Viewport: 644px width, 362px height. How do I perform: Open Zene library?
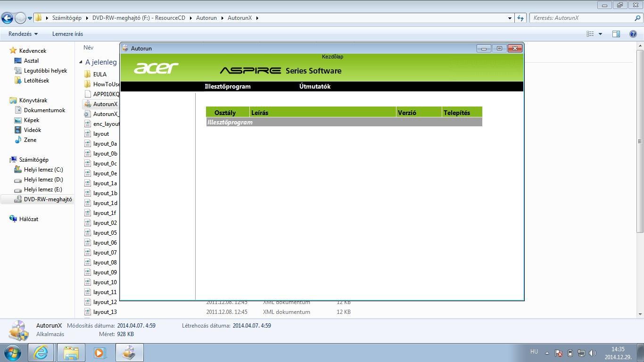click(30, 140)
